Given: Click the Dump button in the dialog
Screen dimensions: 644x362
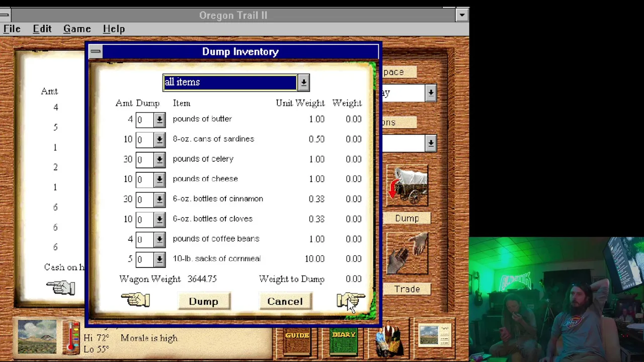Looking at the screenshot, I should (x=204, y=301).
